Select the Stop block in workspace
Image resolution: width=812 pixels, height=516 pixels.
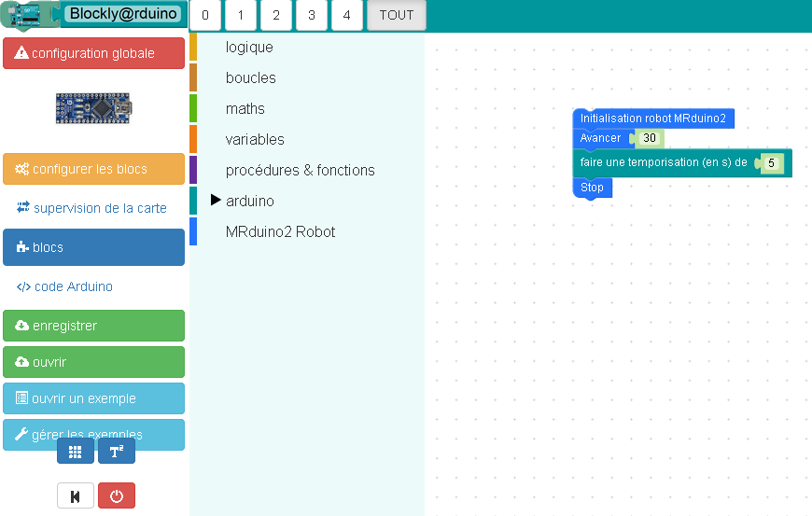click(592, 188)
